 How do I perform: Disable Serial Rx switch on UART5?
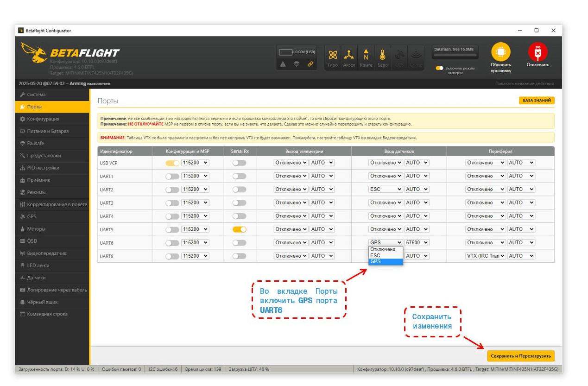[240, 229]
